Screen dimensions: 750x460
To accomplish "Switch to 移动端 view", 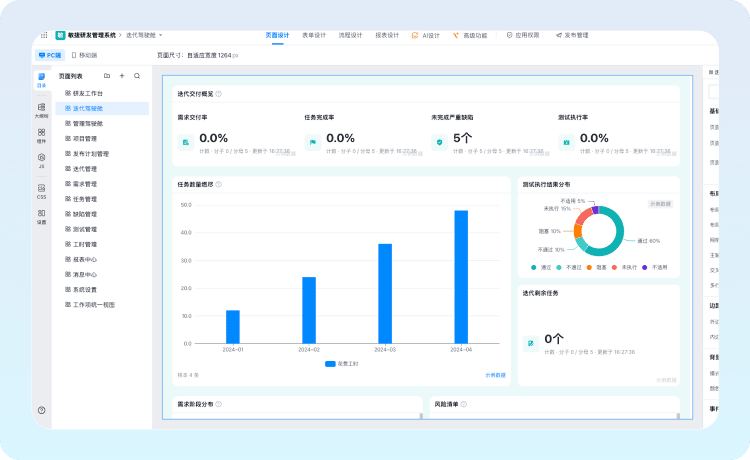I will tap(84, 55).
